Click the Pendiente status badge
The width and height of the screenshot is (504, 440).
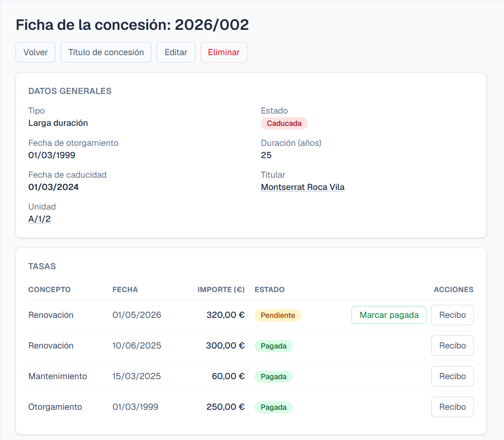click(x=278, y=315)
